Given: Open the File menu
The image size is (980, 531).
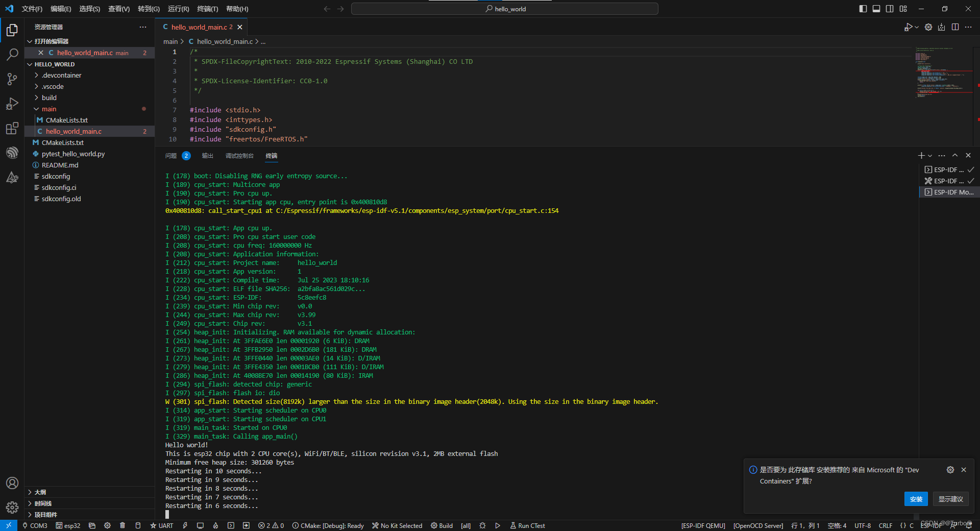Looking at the screenshot, I should pyautogui.click(x=32, y=9).
